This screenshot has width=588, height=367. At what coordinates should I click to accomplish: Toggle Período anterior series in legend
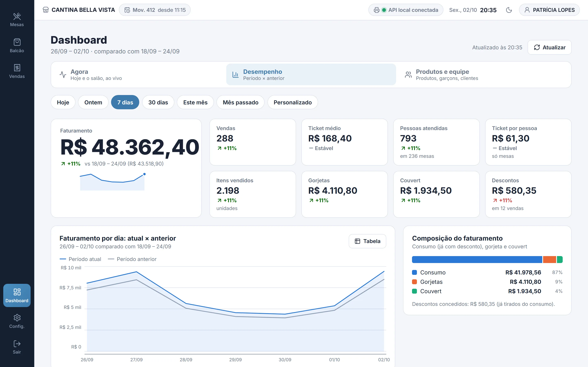point(132,259)
